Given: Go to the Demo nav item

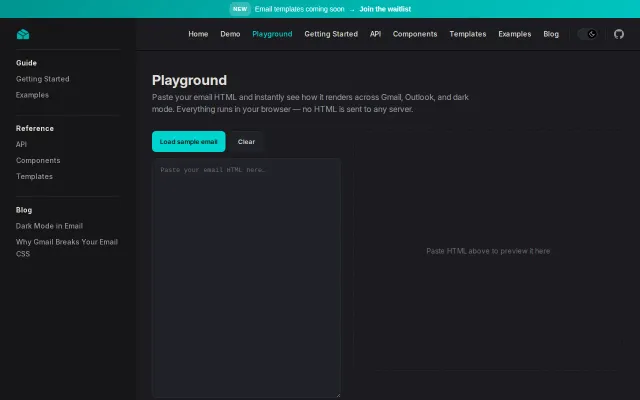Looking at the screenshot, I should [230, 34].
